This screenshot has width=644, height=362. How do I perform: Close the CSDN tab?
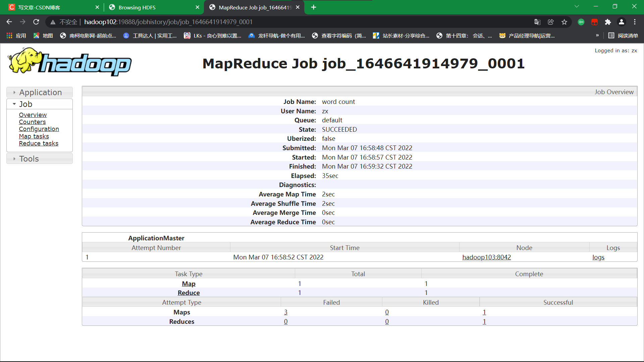point(97,7)
